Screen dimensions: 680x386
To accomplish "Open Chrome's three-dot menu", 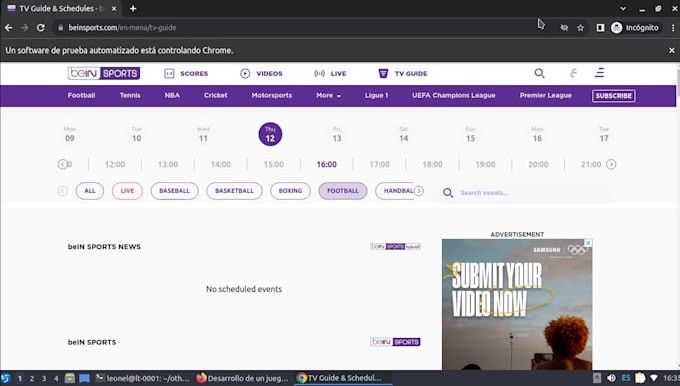I will pos(673,28).
